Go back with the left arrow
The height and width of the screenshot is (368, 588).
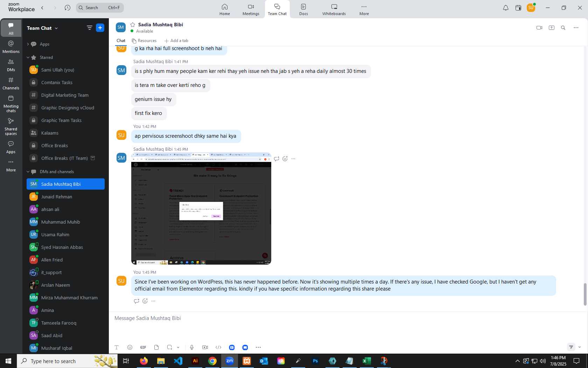(x=42, y=8)
